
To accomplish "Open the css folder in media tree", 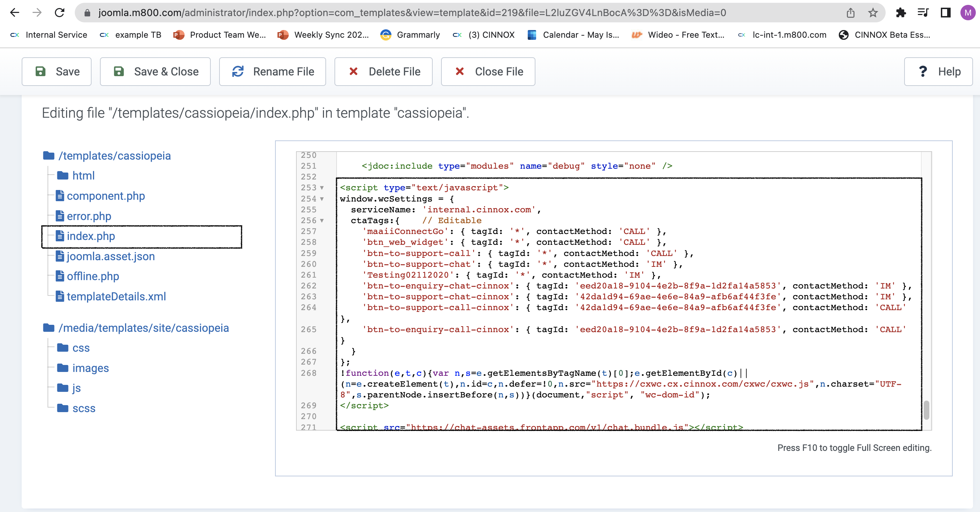I will (x=81, y=348).
